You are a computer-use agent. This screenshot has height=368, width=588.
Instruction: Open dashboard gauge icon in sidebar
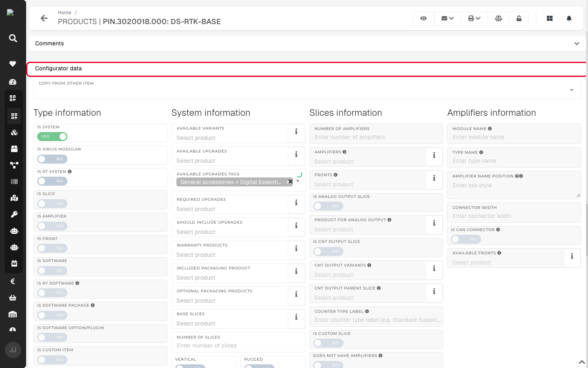(x=13, y=82)
